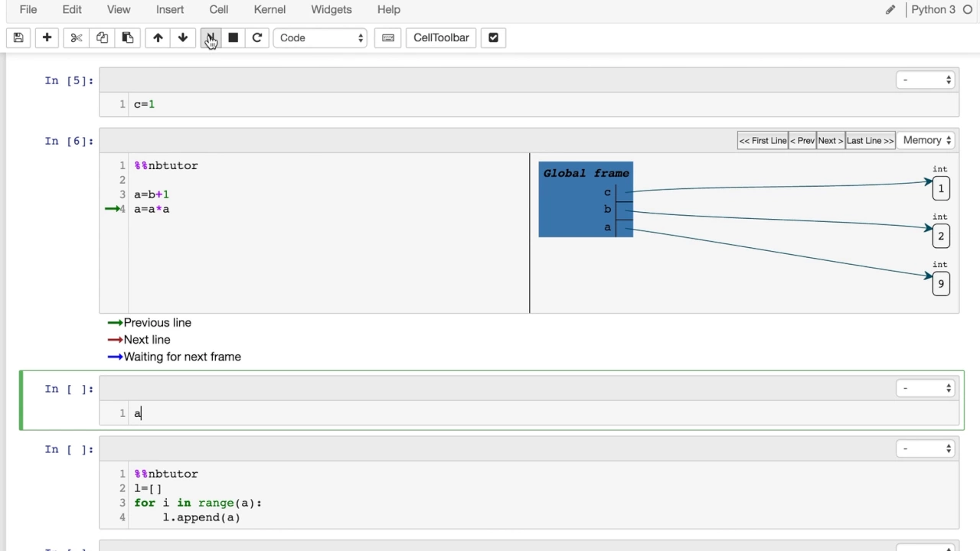This screenshot has width=980, height=551.
Task: Open the File menu
Action: point(28,10)
